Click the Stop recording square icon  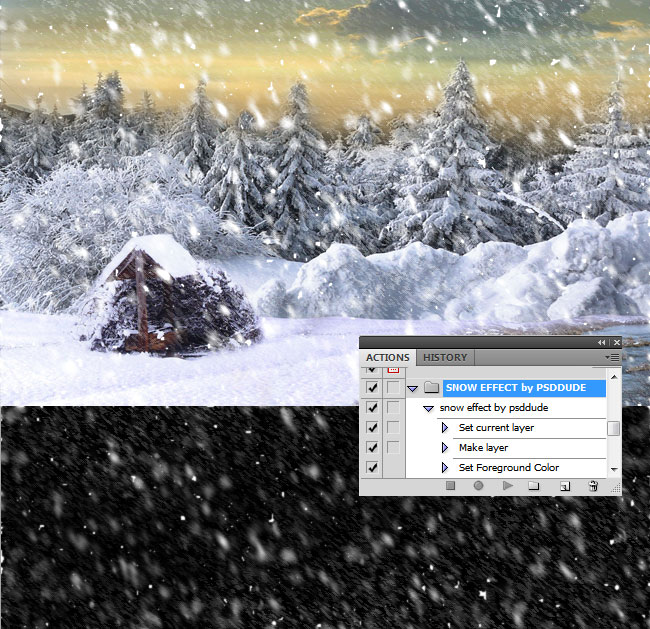click(451, 486)
